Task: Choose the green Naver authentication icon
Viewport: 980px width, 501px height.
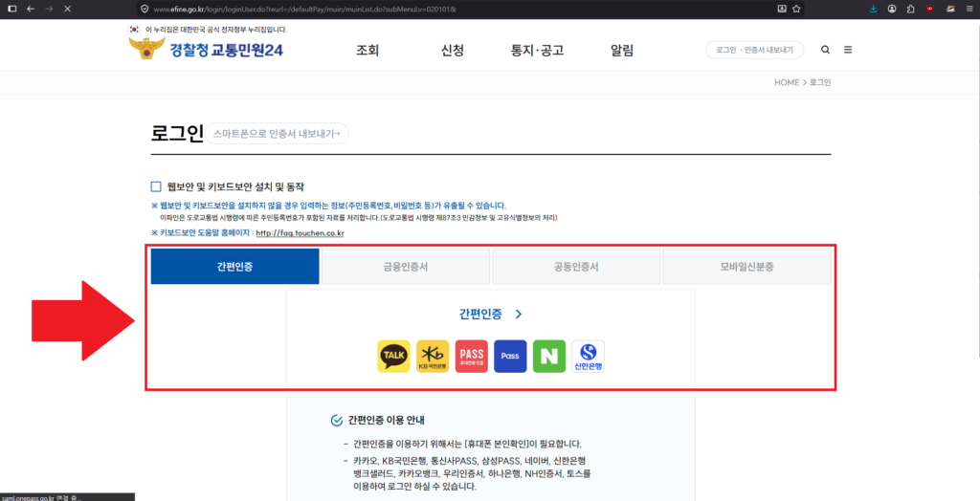Action: pos(549,356)
